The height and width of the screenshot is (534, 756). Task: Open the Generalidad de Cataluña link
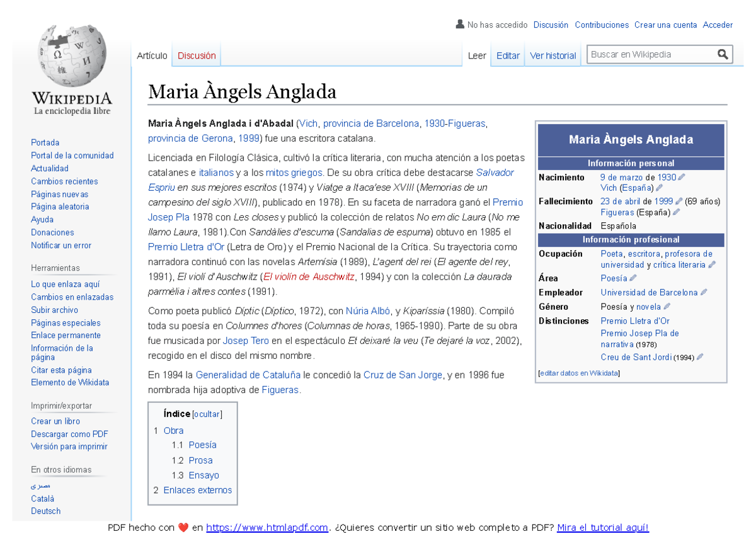pos(248,375)
